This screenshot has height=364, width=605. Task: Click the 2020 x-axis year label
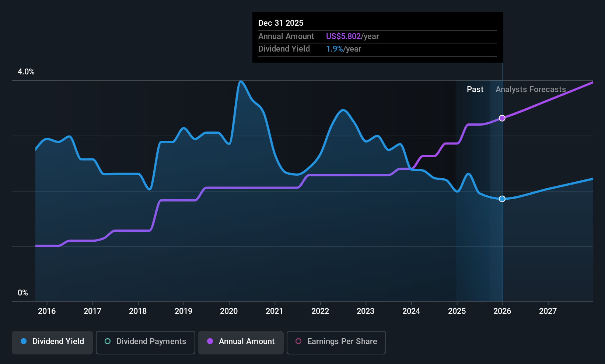pyautogui.click(x=229, y=311)
